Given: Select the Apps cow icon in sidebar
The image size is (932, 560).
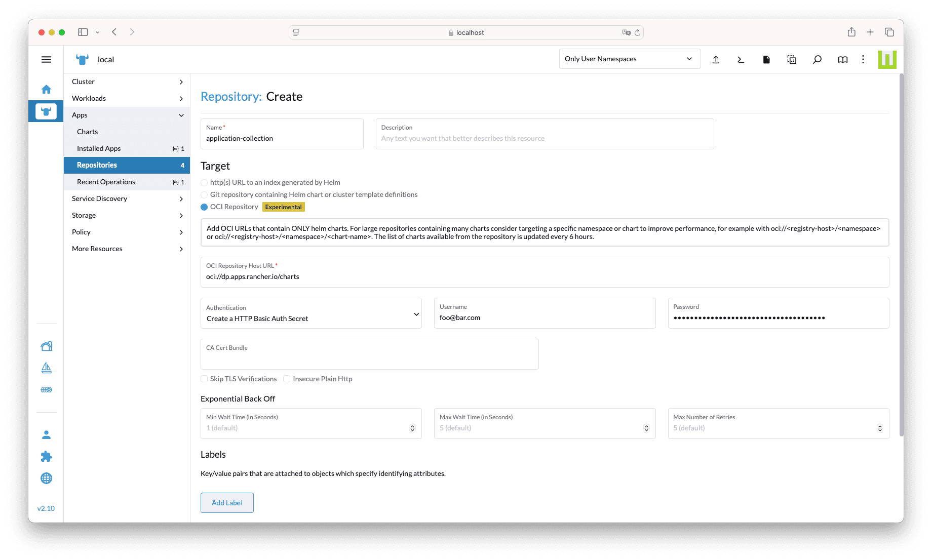Looking at the screenshot, I should pos(46,111).
